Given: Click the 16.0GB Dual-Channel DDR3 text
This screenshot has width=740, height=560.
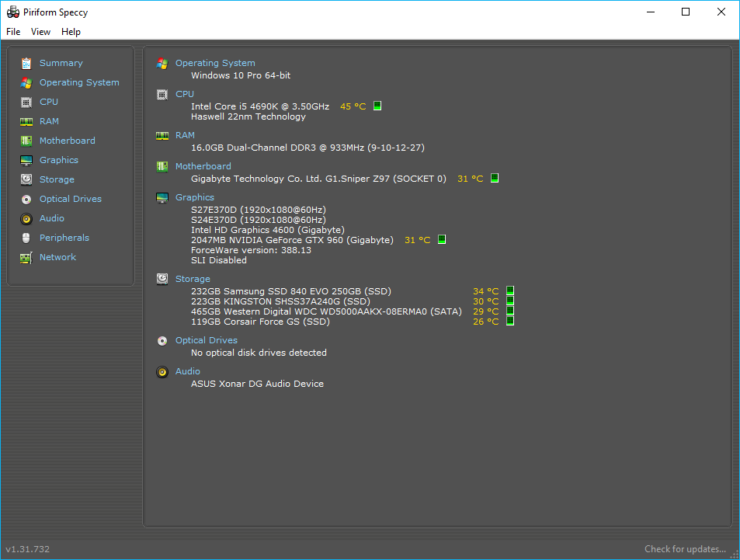Looking at the screenshot, I should click(307, 148).
